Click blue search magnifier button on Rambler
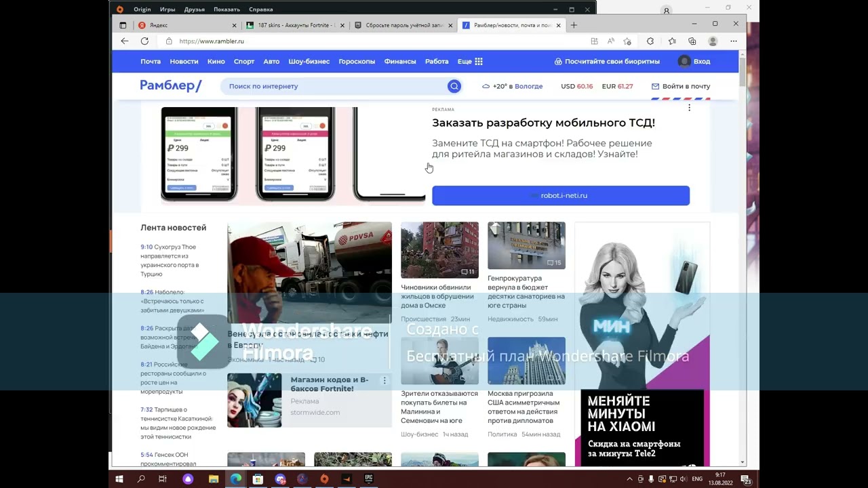The image size is (868, 488). [454, 86]
